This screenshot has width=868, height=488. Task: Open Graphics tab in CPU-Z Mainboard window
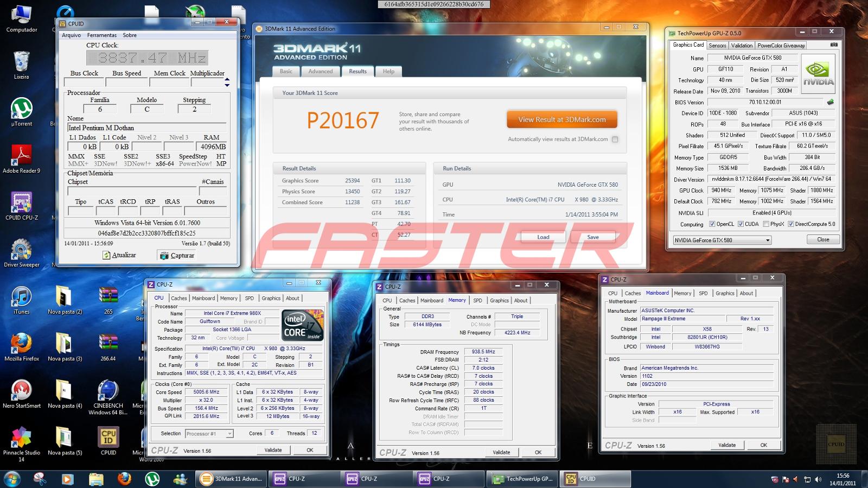coord(725,293)
